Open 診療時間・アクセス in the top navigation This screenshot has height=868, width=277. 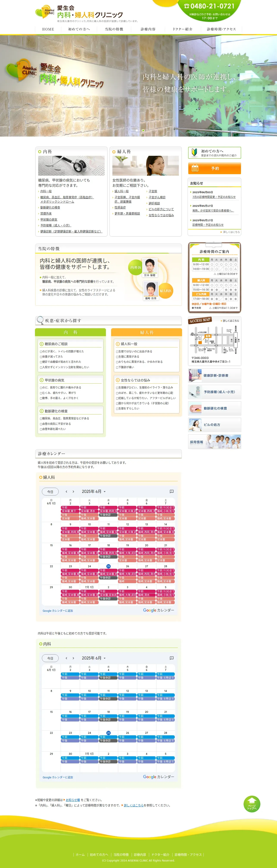point(221,29)
